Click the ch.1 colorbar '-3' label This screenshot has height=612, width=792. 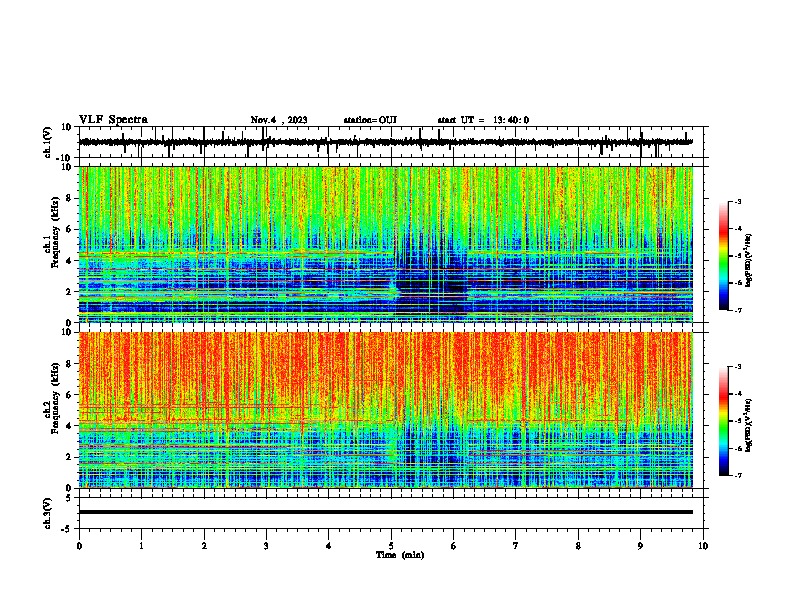pyautogui.click(x=737, y=201)
